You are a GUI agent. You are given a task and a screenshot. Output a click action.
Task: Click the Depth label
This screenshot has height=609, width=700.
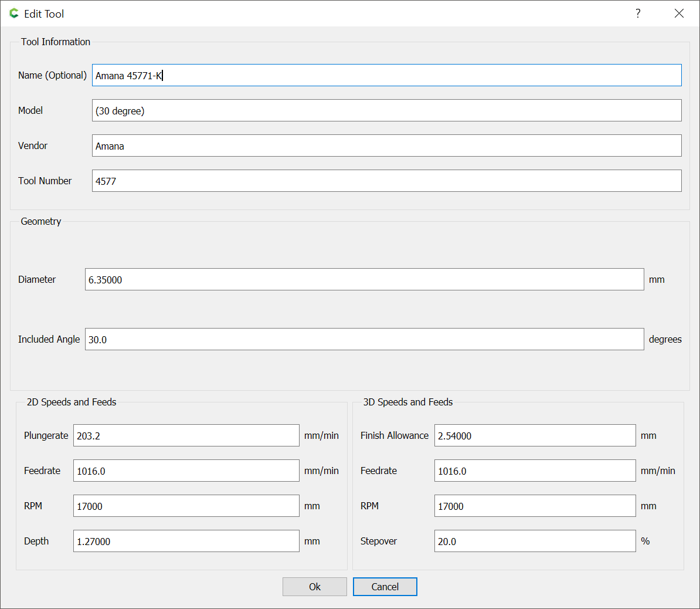(x=36, y=541)
